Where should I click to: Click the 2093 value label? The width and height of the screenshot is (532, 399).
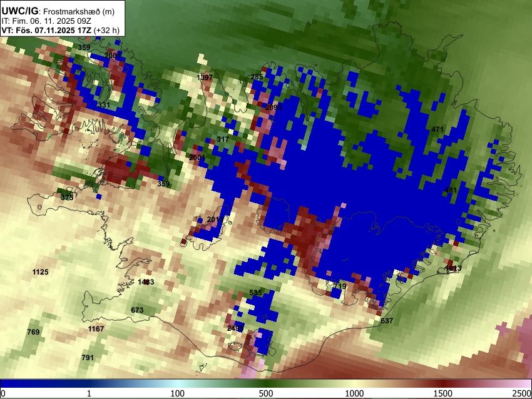tap(274, 107)
